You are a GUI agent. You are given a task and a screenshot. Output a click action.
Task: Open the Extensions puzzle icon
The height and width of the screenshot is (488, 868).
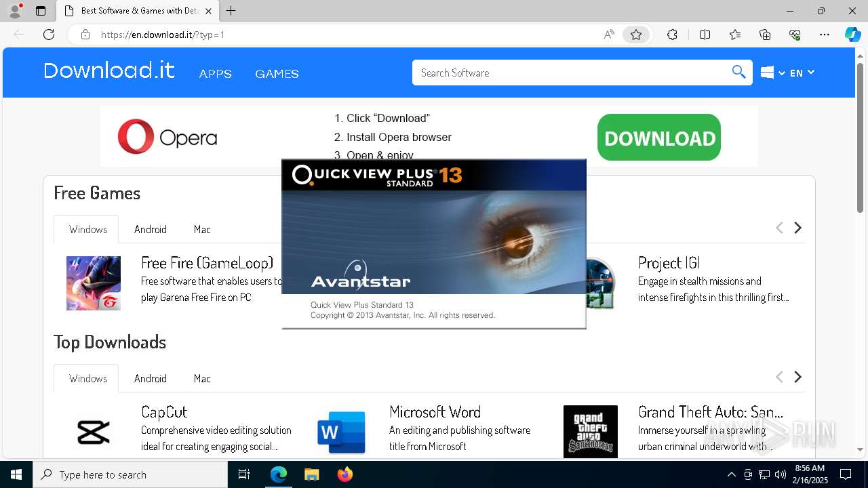coord(672,35)
